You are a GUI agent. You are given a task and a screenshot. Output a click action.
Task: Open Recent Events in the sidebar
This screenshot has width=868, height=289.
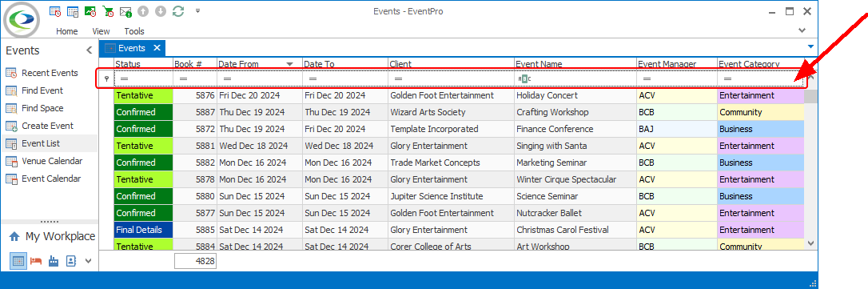tap(50, 73)
